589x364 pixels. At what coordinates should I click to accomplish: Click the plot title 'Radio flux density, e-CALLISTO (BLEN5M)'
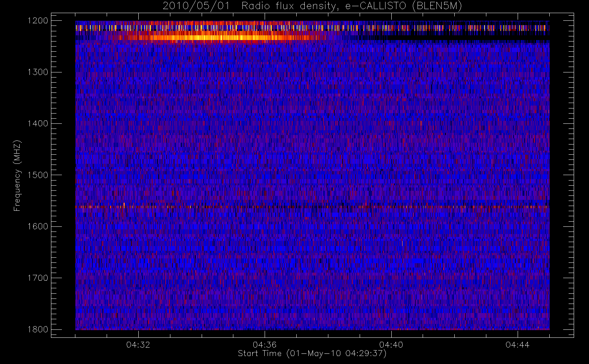pos(352,6)
